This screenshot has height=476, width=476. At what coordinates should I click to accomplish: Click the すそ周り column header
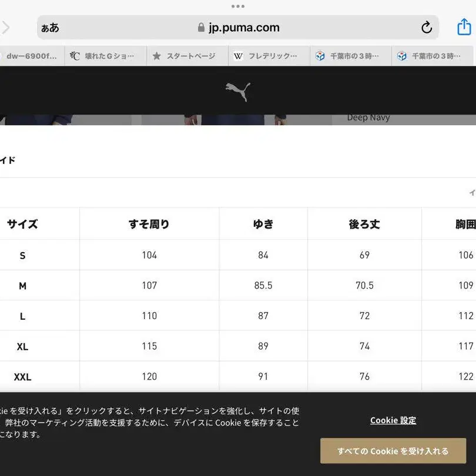click(x=149, y=224)
